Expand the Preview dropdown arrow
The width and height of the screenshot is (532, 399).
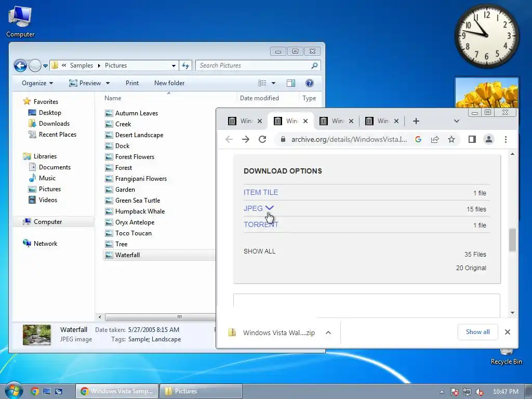pos(108,83)
